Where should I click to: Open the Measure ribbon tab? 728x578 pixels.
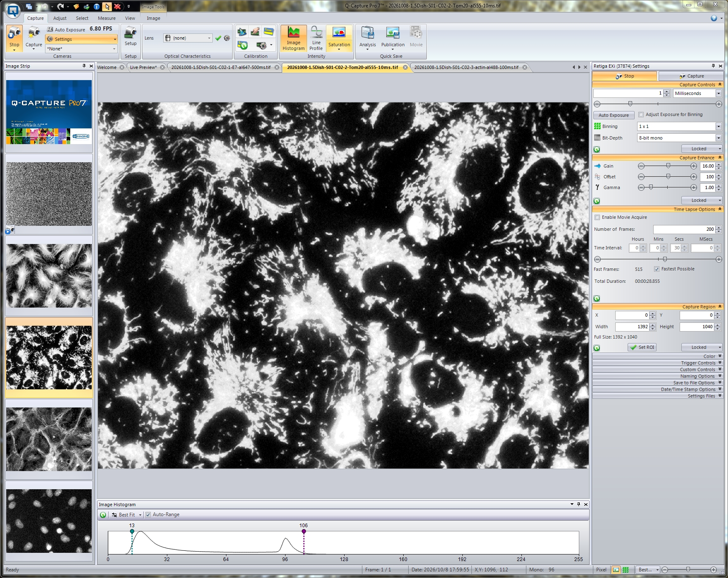pos(107,18)
